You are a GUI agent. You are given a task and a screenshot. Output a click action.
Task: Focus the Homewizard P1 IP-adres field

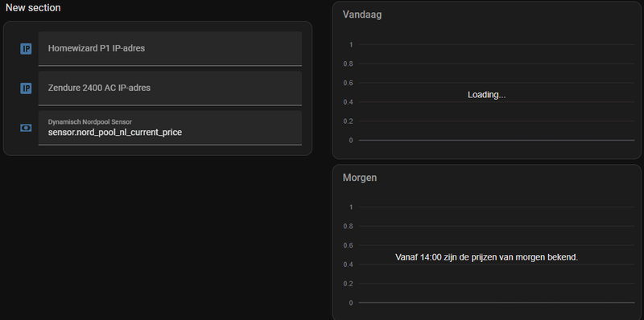[x=170, y=49]
